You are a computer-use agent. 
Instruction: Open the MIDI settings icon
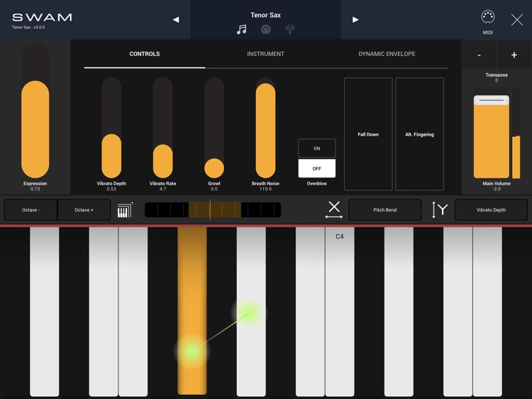487,17
